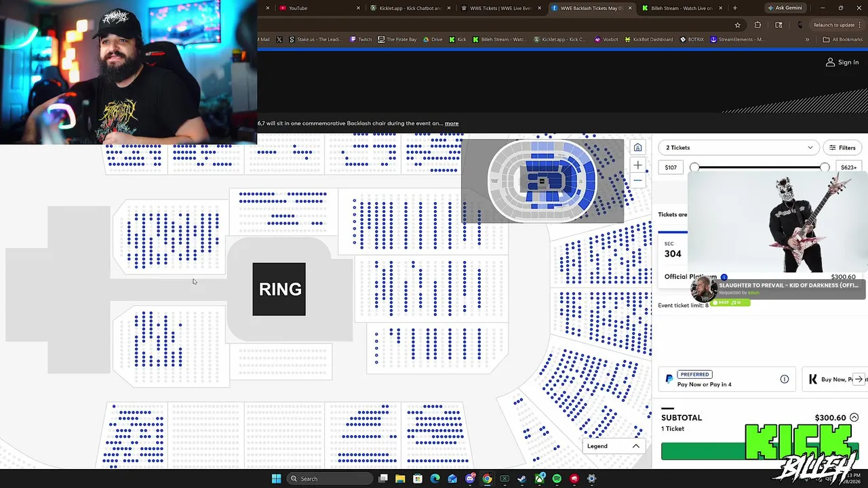868x488 pixels.
Task: Switch to the YouTube tab
Action: coord(319,8)
